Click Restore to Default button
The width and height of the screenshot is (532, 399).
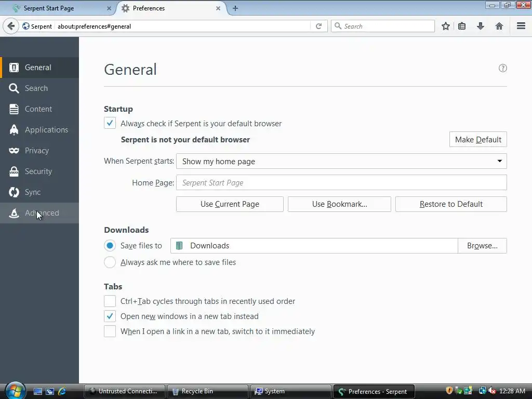coord(451,204)
